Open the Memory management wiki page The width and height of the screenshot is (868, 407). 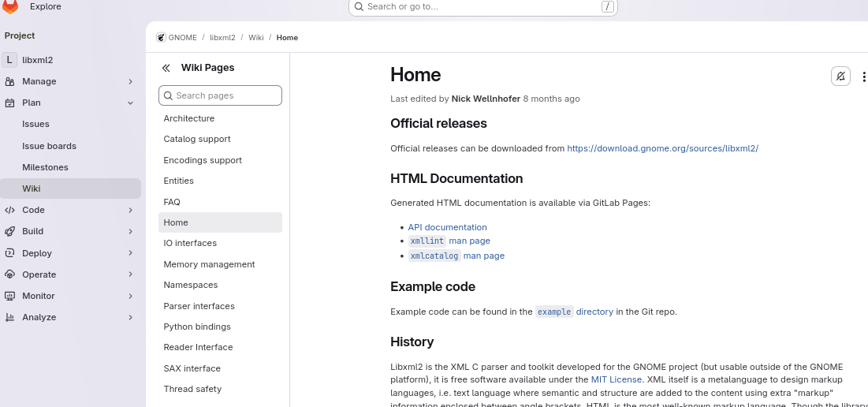209,264
